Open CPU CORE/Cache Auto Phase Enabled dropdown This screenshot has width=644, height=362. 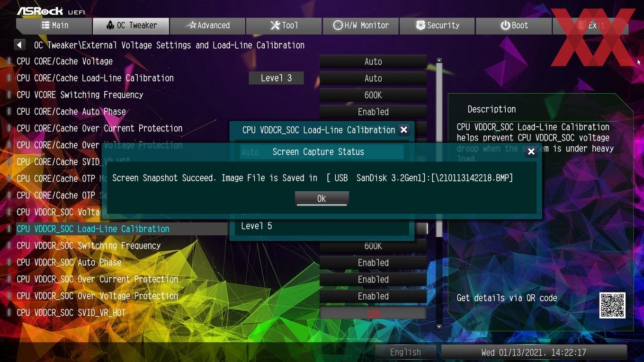point(373,112)
